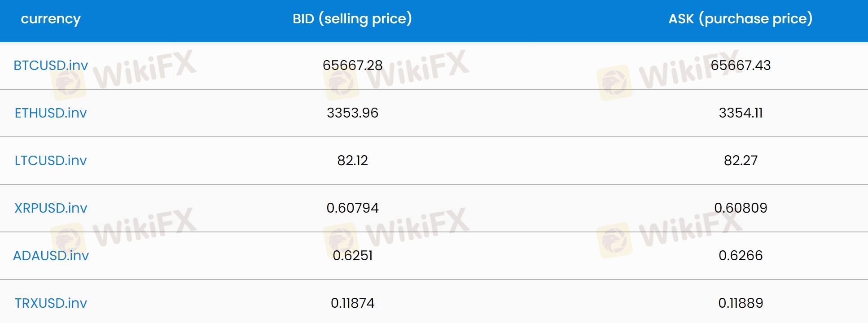Open the BTCUSD.inv currency link

click(51, 65)
